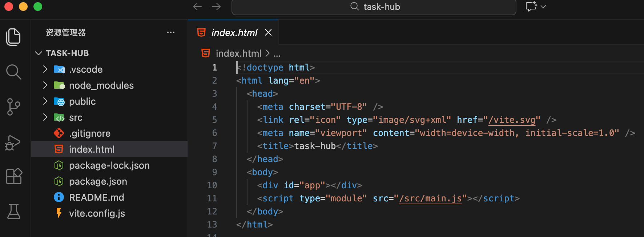Image resolution: width=644 pixels, height=237 pixels.
Task: Open the Run and Debug view
Action: pyautogui.click(x=13, y=142)
